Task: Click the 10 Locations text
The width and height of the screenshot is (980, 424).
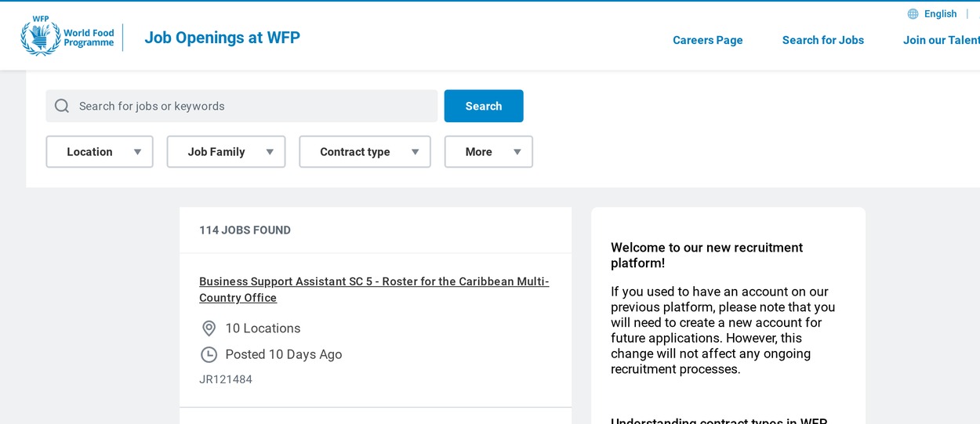Action: [263, 328]
